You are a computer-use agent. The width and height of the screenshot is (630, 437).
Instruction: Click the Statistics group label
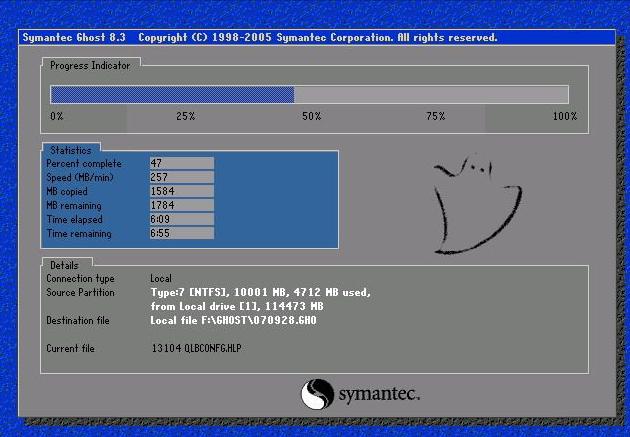(x=70, y=150)
